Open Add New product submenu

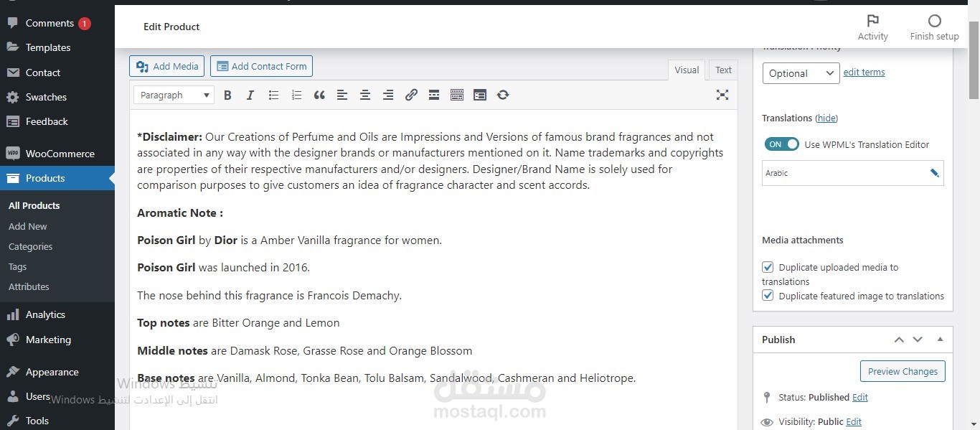pos(28,226)
